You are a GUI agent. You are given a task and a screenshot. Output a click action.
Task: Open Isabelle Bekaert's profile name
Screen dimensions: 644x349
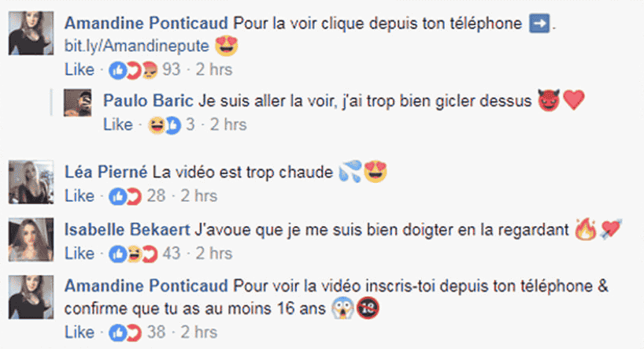click(x=127, y=230)
